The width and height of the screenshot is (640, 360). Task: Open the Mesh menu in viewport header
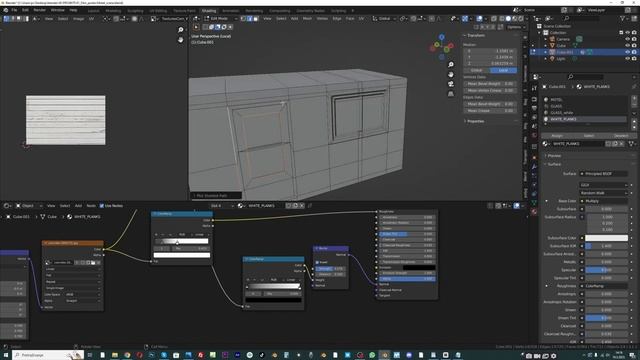click(x=307, y=18)
